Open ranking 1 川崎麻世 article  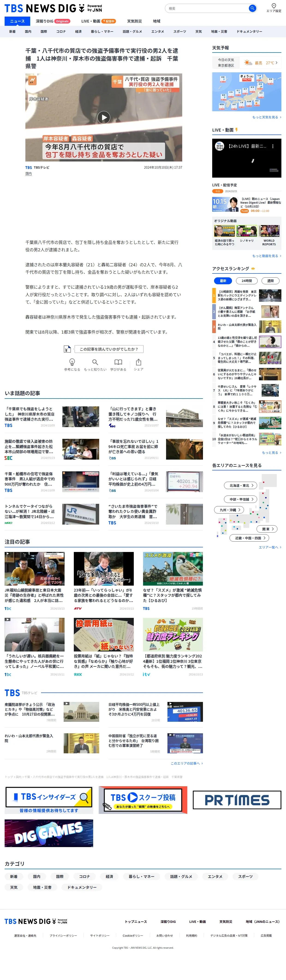(x=247, y=295)
